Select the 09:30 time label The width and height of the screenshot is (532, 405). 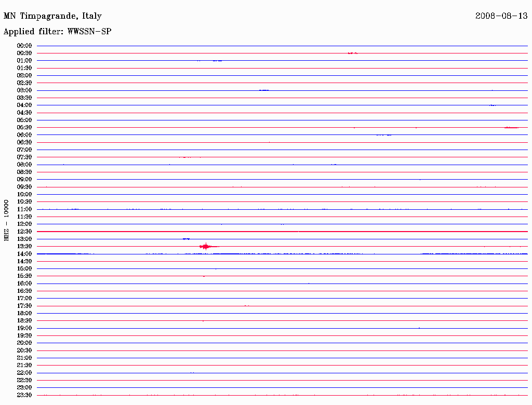tap(24, 187)
